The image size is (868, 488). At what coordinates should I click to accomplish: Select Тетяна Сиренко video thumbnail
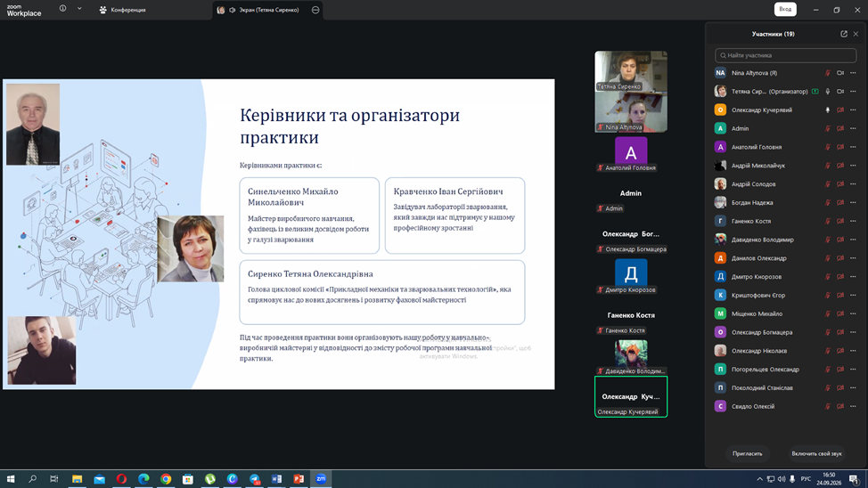pyautogui.click(x=631, y=71)
